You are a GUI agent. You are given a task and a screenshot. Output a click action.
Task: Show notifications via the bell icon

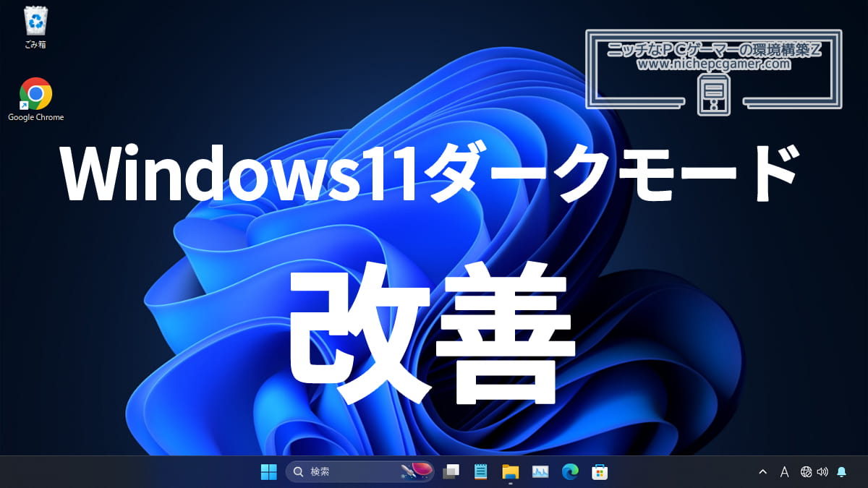pos(841,472)
